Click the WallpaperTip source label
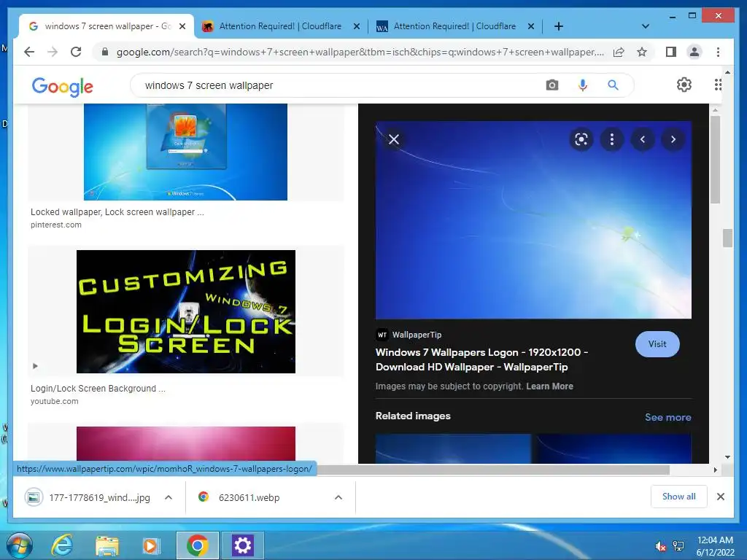The image size is (747, 560). [417, 335]
